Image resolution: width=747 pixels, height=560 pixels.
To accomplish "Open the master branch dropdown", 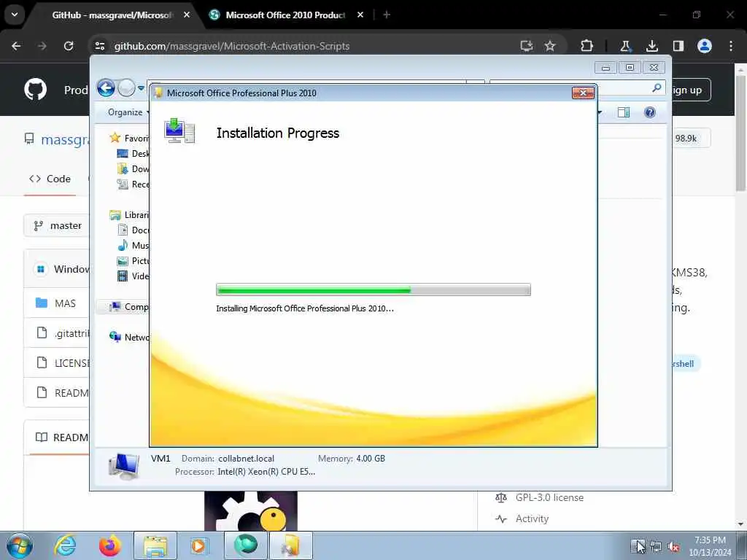I will click(x=57, y=226).
